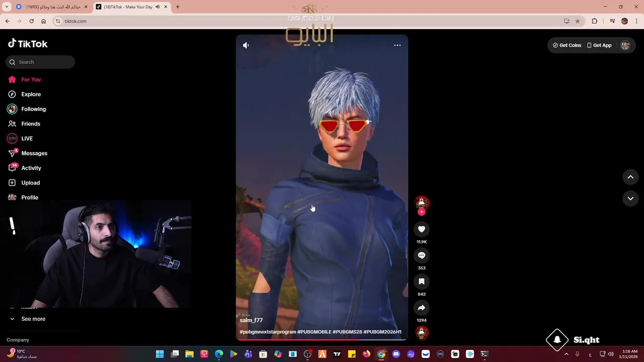Open the taskbar clock and date
This screenshot has height=362, width=644.
[x=629, y=354]
